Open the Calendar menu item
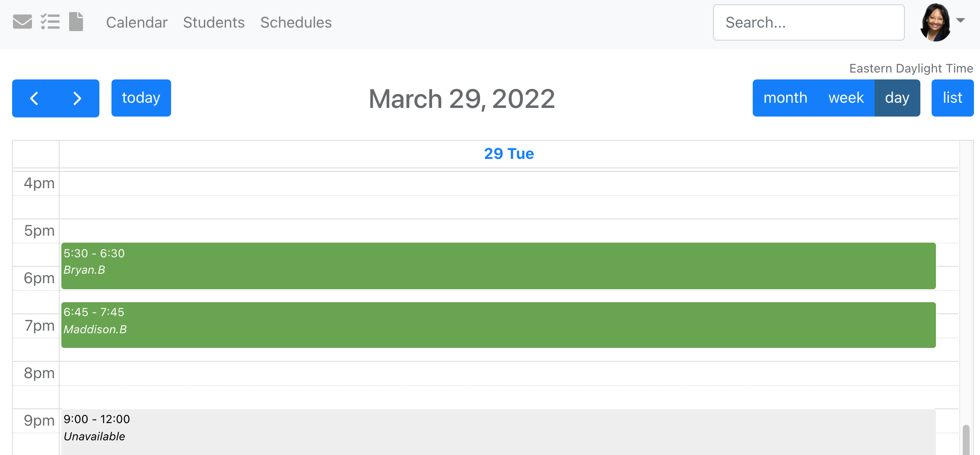 point(137,22)
